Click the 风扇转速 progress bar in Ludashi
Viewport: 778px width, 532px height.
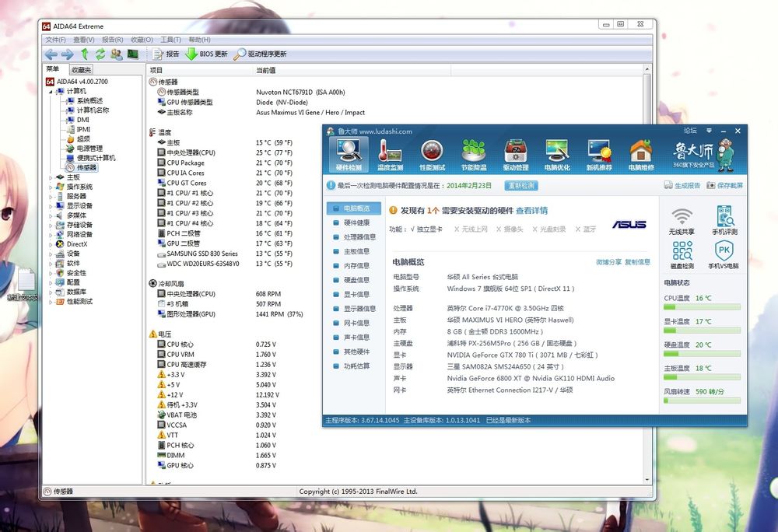tap(702, 400)
